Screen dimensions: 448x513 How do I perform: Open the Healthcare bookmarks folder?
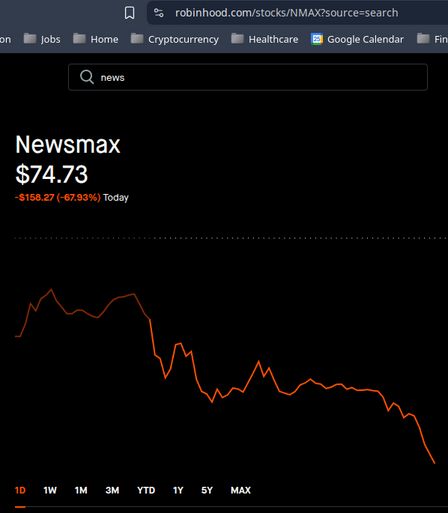point(265,39)
